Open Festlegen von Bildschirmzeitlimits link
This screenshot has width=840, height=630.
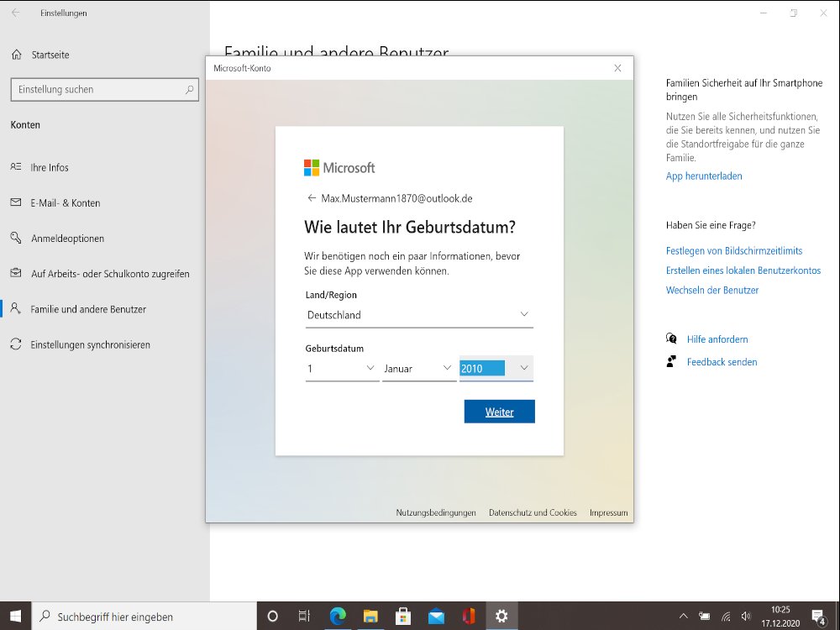click(733, 250)
